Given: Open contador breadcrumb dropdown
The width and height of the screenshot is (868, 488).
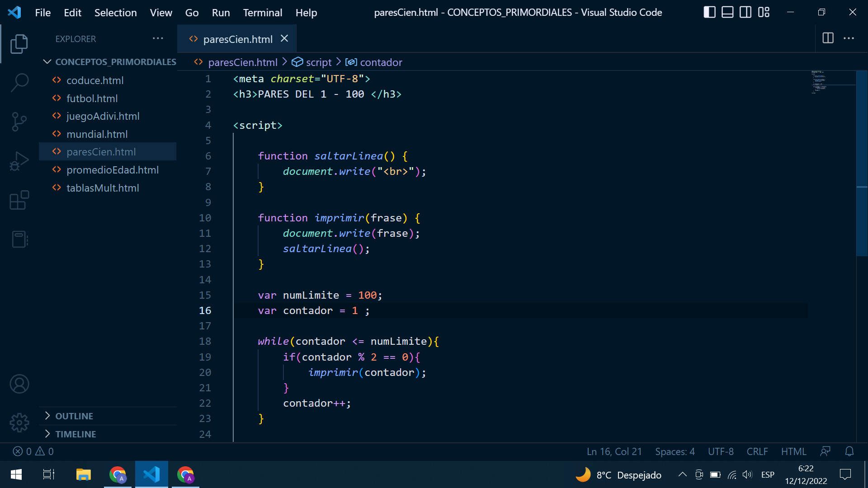Looking at the screenshot, I should 374,62.
